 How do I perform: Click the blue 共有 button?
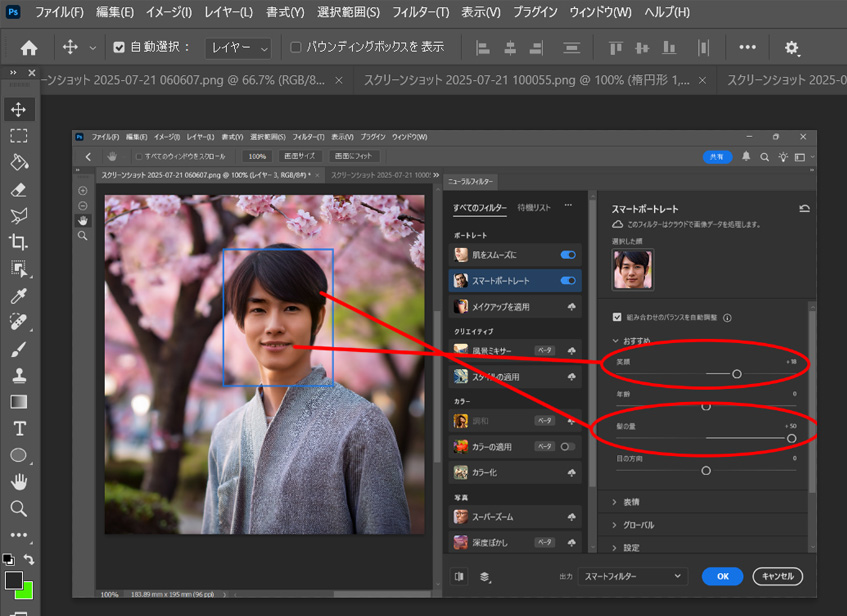click(x=717, y=157)
